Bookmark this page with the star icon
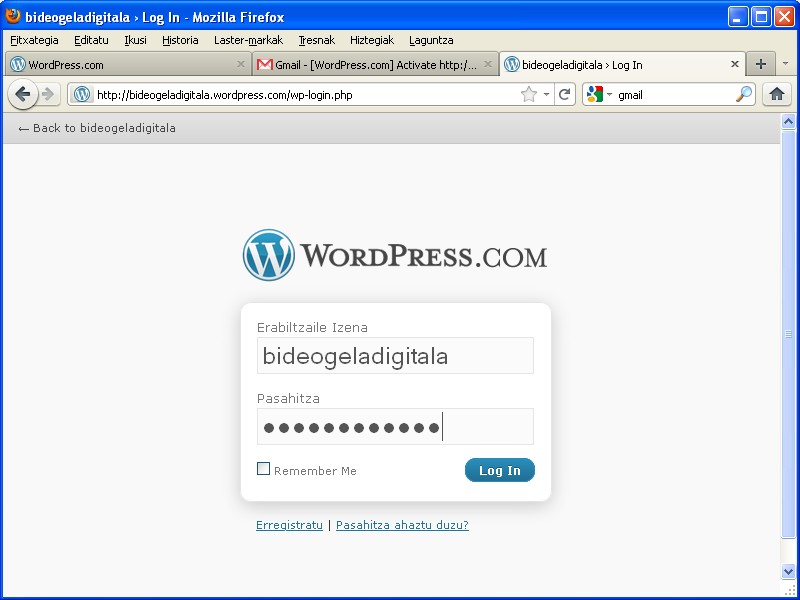 [529, 94]
